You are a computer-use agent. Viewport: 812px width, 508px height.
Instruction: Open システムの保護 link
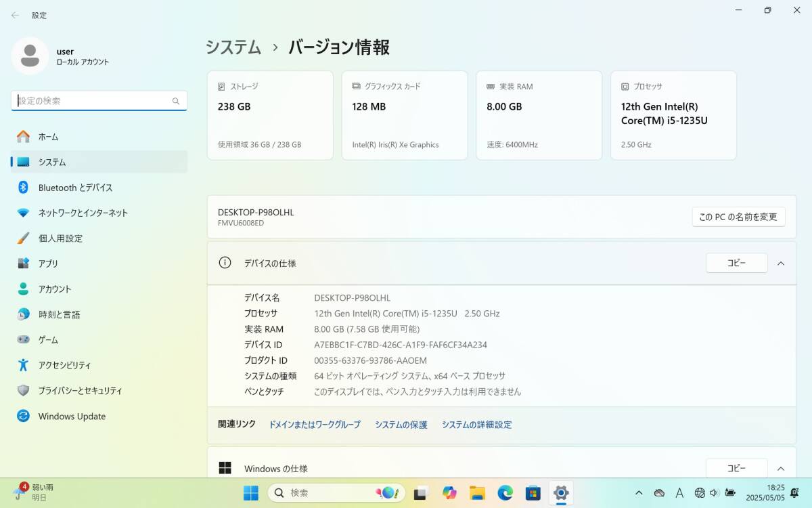[x=401, y=425]
